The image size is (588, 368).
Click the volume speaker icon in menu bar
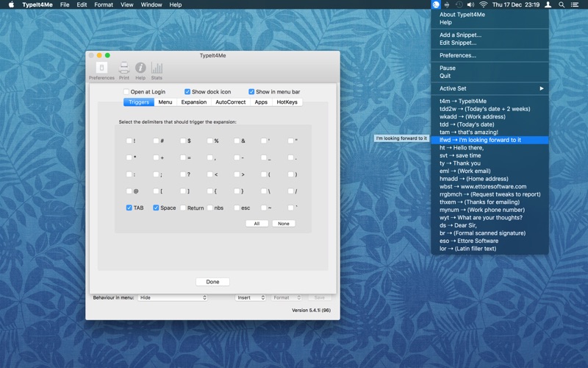click(x=470, y=4)
